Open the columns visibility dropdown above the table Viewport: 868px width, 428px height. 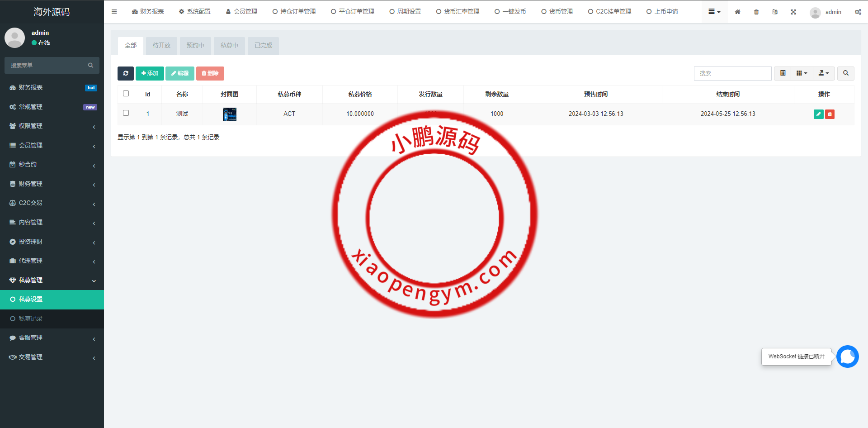click(x=802, y=73)
